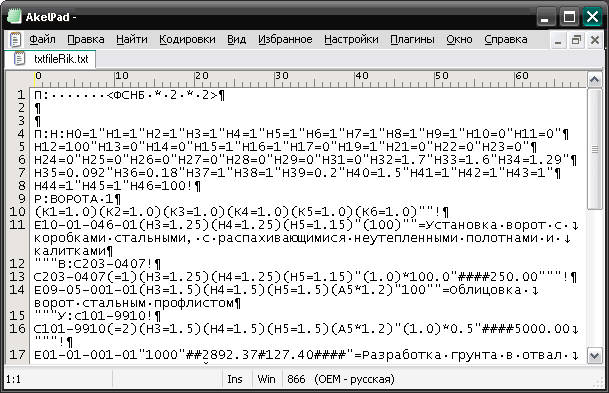Click the text В:С203-0407! on line 12
Screen dimensions: 609x393
(106, 264)
